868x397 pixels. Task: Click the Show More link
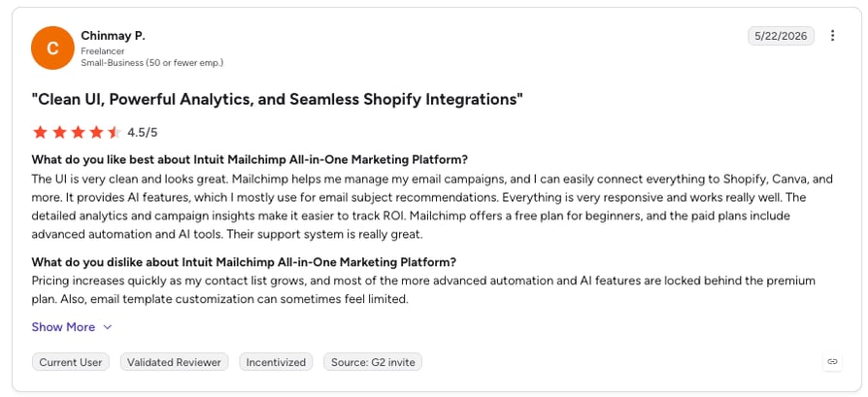click(x=63, y=327)
